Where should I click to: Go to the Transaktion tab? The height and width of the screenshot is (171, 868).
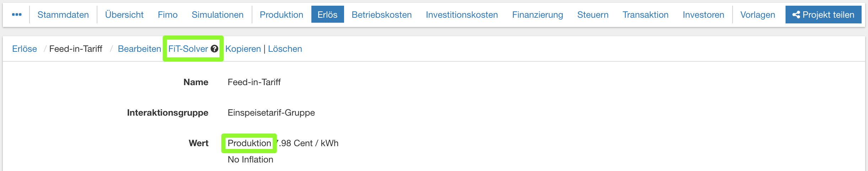coord(645,15)
